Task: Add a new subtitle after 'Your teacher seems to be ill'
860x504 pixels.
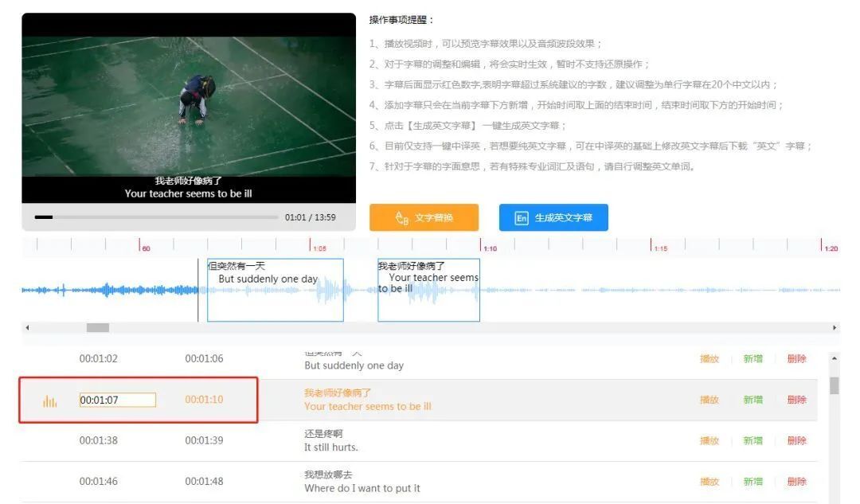Action: coord(752,400)
